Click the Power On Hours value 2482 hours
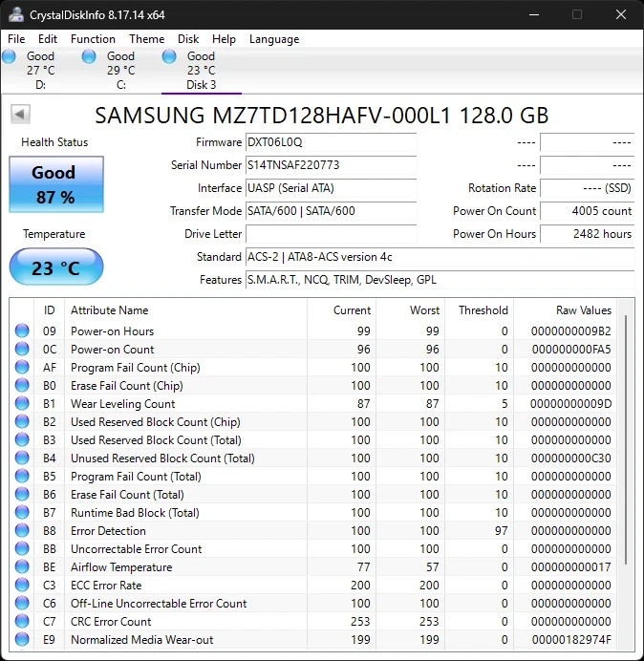Image resolution: width=644 pixels, height=661 pixels. [x=587, y=233]
